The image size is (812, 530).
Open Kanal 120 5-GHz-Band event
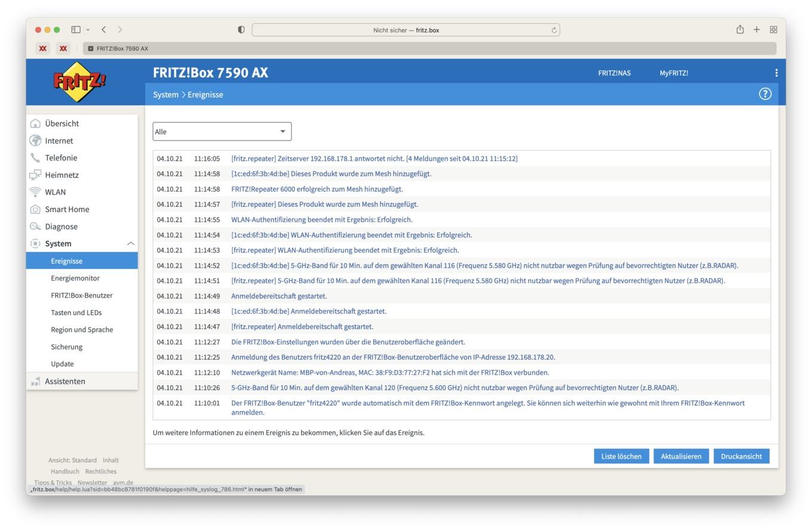[455, 388]
